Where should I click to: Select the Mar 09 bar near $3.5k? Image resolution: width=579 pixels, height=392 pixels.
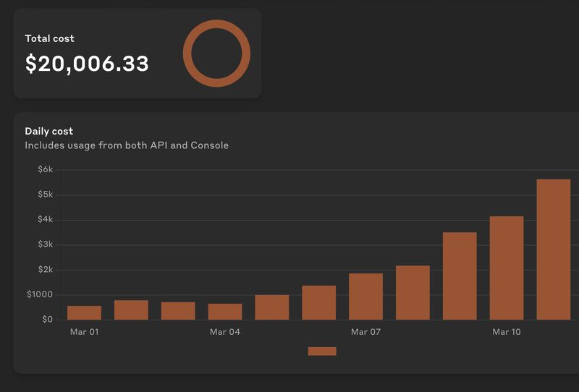click(460, 276)
